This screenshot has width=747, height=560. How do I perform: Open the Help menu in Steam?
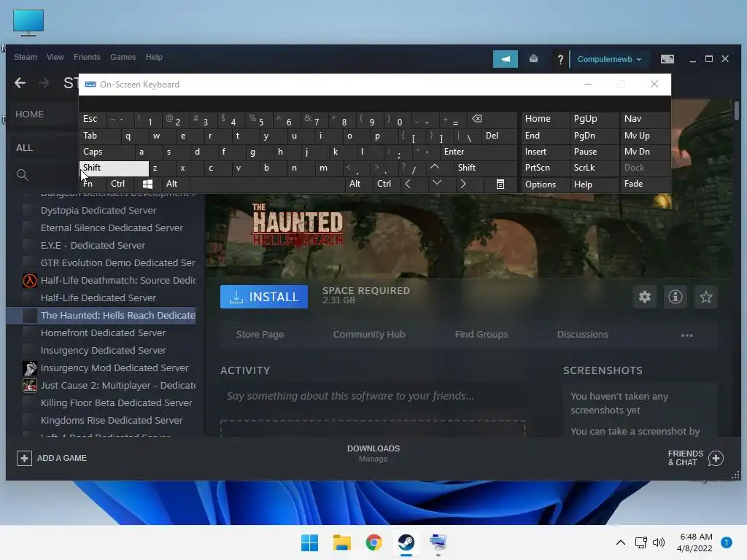(x=154, y=57)
